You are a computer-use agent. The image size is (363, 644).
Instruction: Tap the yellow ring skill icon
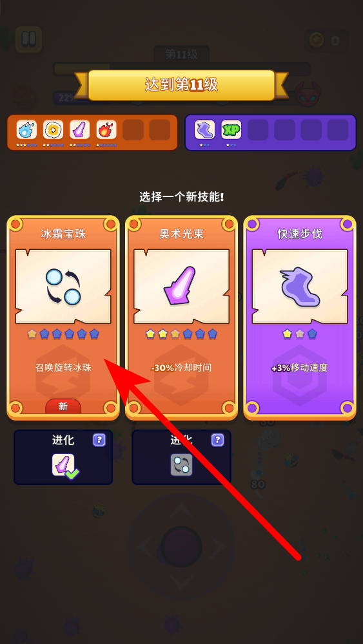(x=53, y=130)
